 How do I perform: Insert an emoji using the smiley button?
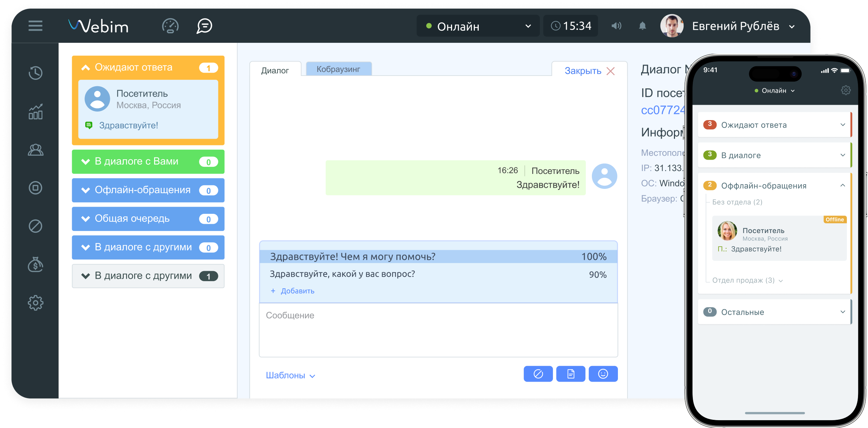(x=603, y=374)
